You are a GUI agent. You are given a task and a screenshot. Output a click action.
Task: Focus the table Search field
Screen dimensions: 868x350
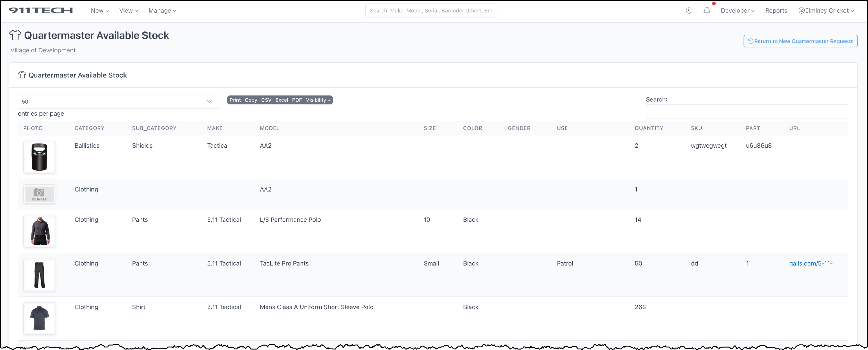click(746, 111)
